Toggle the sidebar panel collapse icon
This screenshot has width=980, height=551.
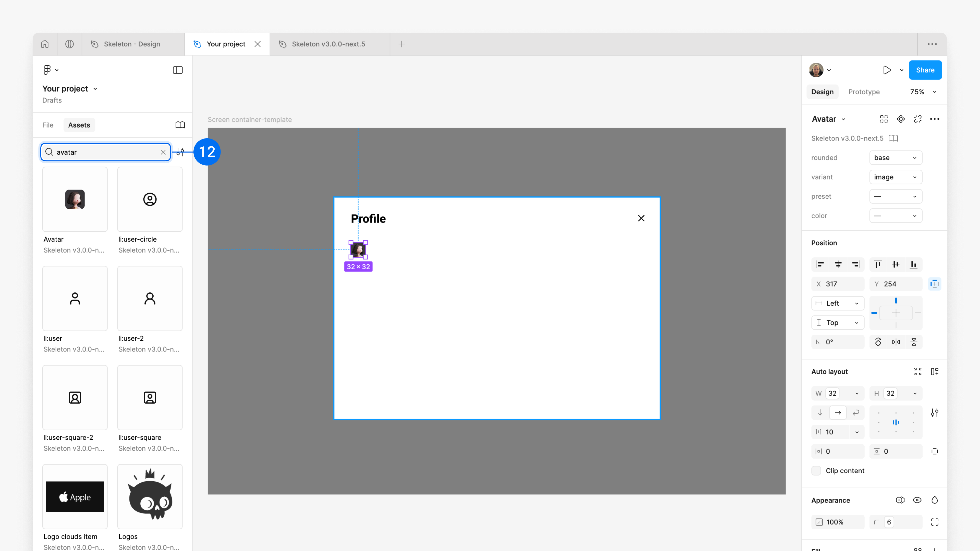click(178, 70)
